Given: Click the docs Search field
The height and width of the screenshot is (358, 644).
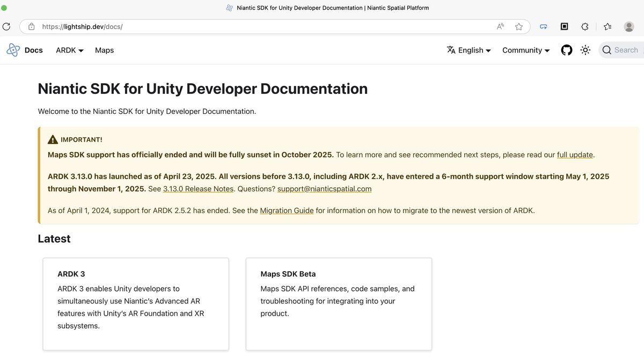Looking at the screenshot, I should (x=621, y=50).
